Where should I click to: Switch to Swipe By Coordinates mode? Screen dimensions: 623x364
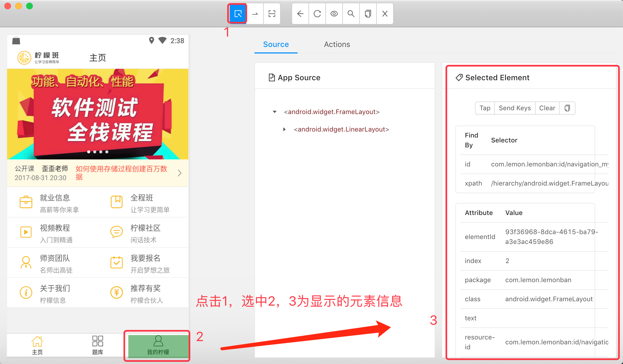click(255, 14)
